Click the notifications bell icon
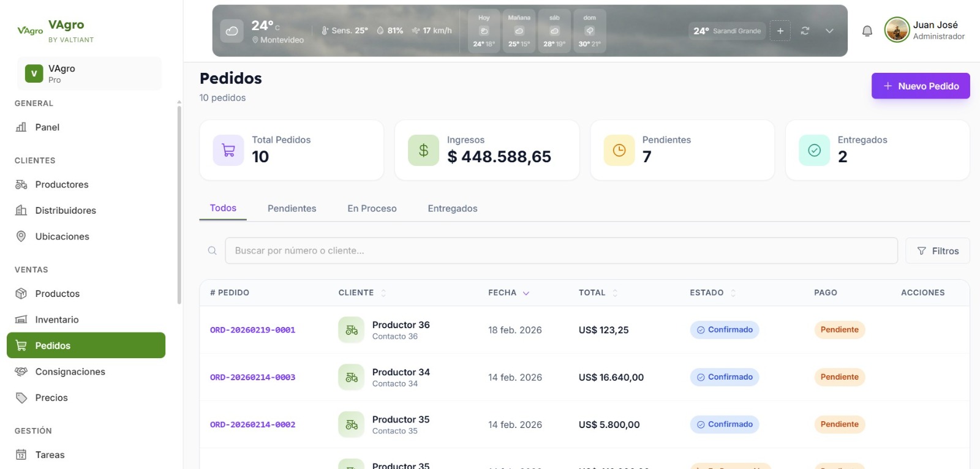Screen dimensions: 980x469 pyautogui.click(x=867, y=31)
